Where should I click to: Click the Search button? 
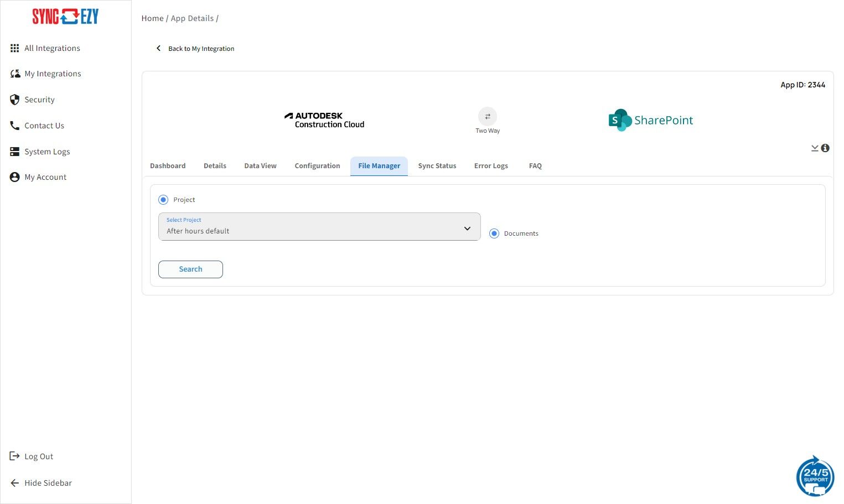[x=190, y=269]
